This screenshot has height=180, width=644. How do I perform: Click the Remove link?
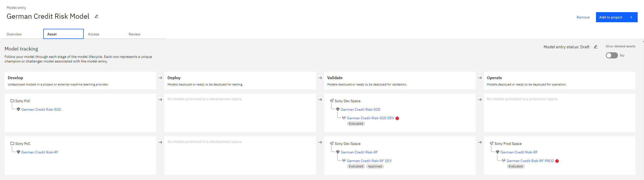[x=583, y=17]
